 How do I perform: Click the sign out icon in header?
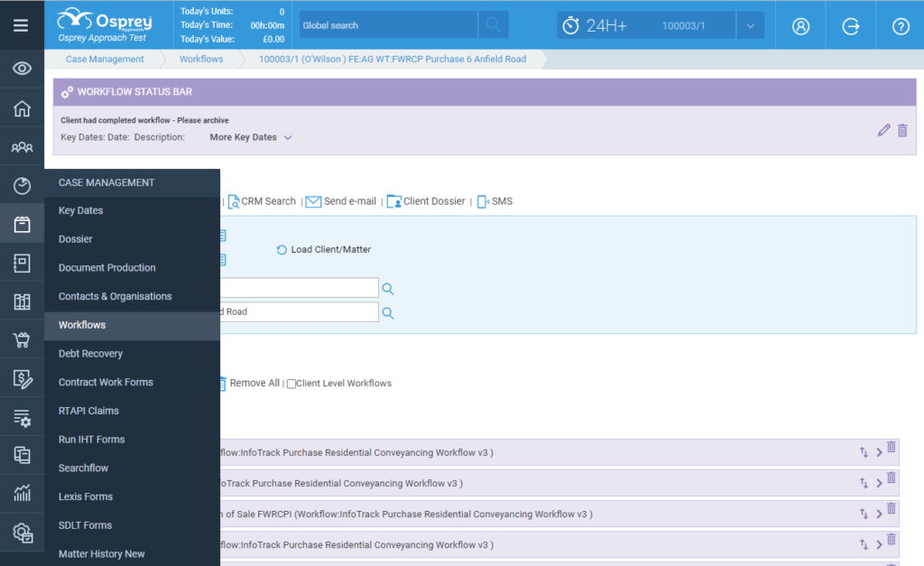(850, 25)
